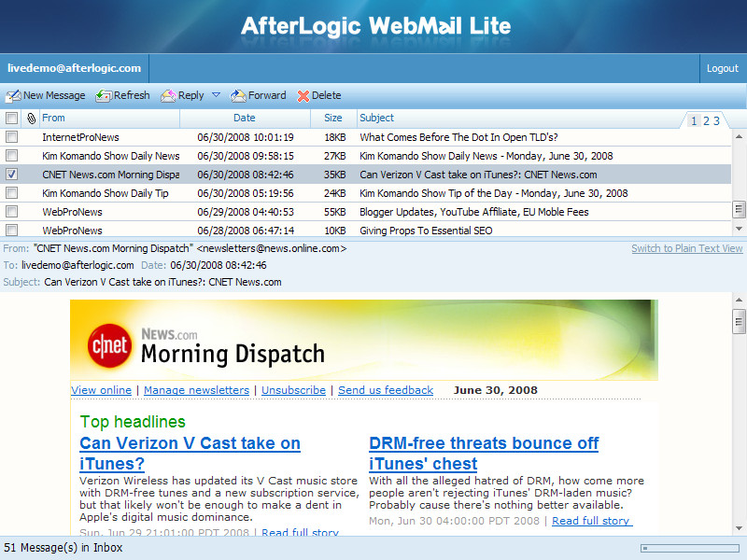The image size is (747, 560).
Task: Click Switch to Plain Text View link
Action: [687, 248]
